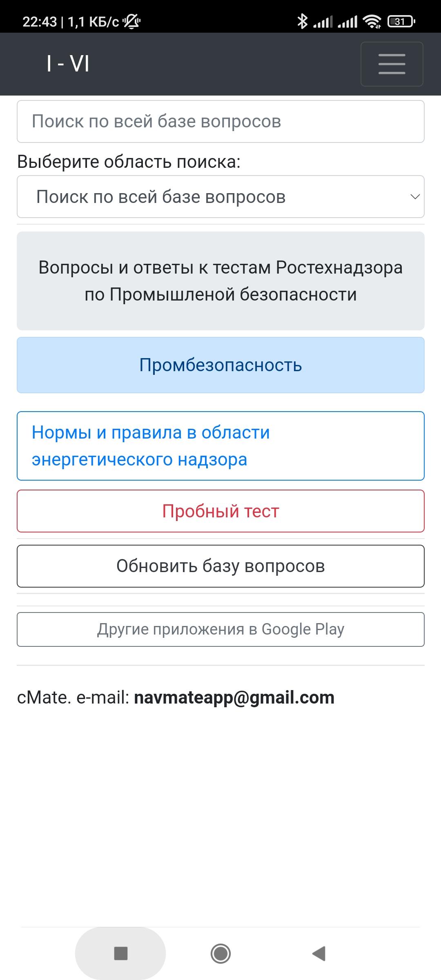
Task: Tap the Android back triangle icon
Action: (x=318, y=953)
